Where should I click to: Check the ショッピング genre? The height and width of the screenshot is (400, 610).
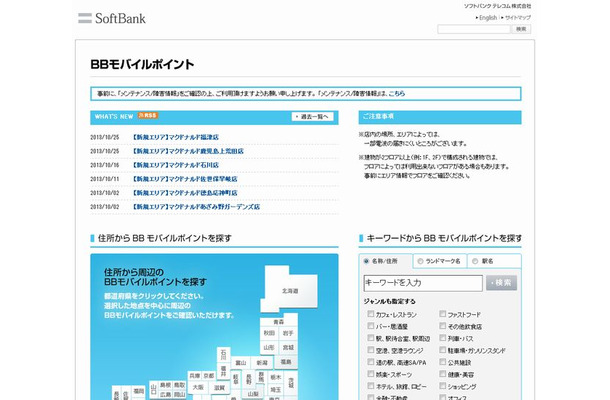[x=442, y=386]
